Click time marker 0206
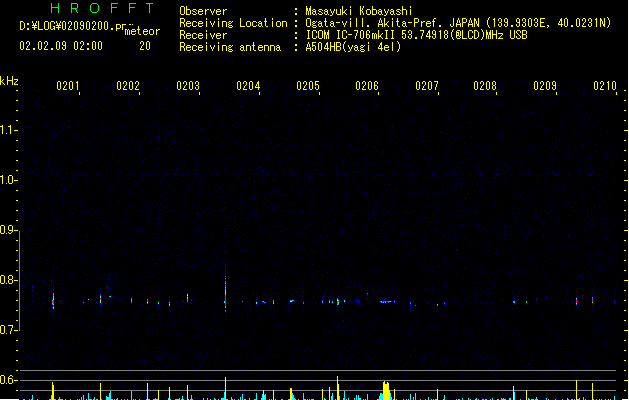 [x=367, y=86]
